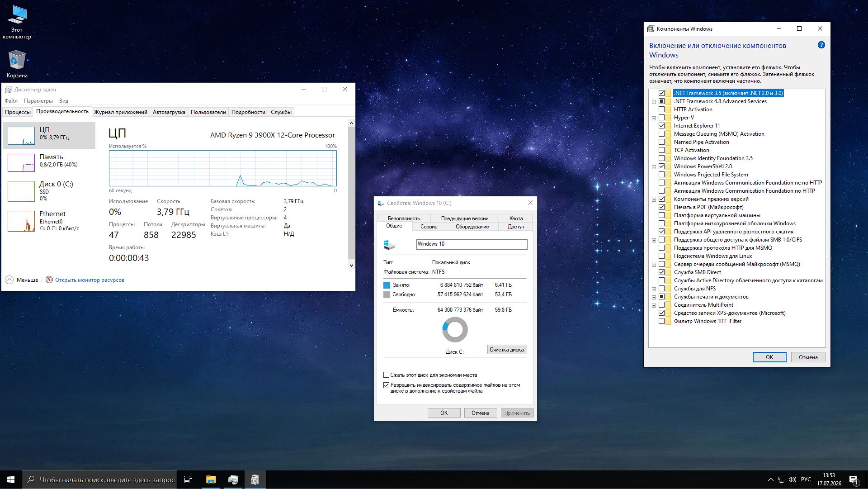Uncheck allow indexing files checkbox
The image size is (868, 489).
tap(386, 385)
